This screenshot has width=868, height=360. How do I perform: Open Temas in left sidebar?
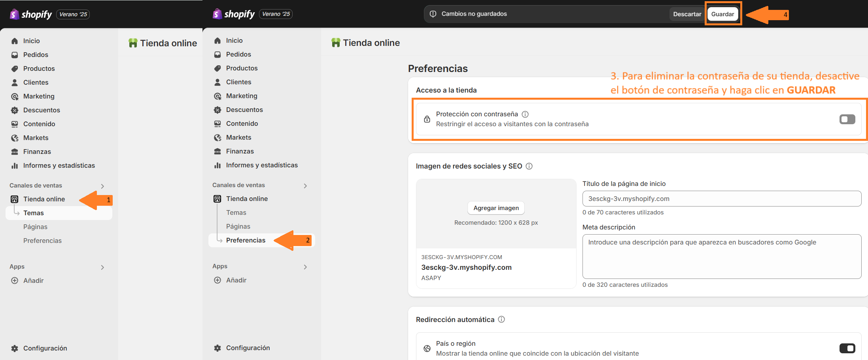coord(59,213)
